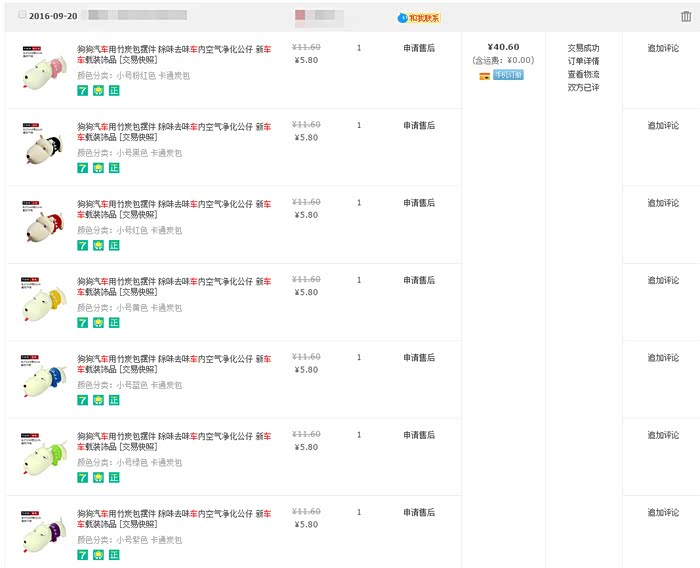Click the credit card icon below ¥40.60

(x=484, y=75)
